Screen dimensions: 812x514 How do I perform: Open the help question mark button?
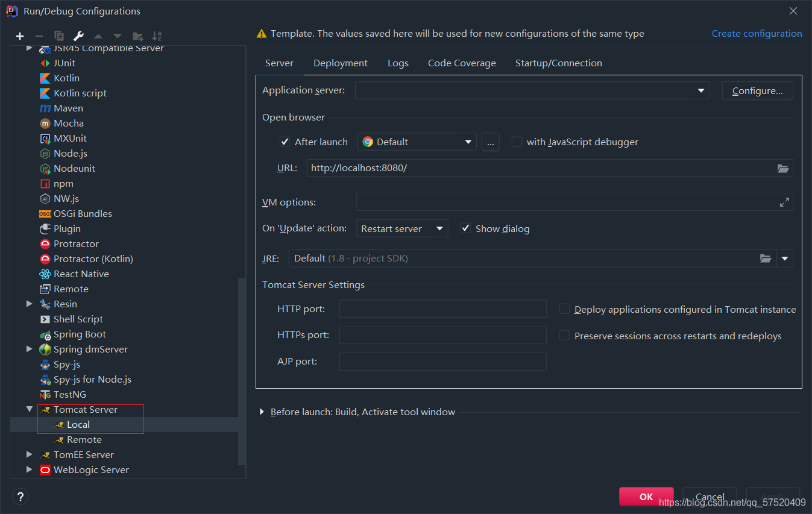coord(20,497)
